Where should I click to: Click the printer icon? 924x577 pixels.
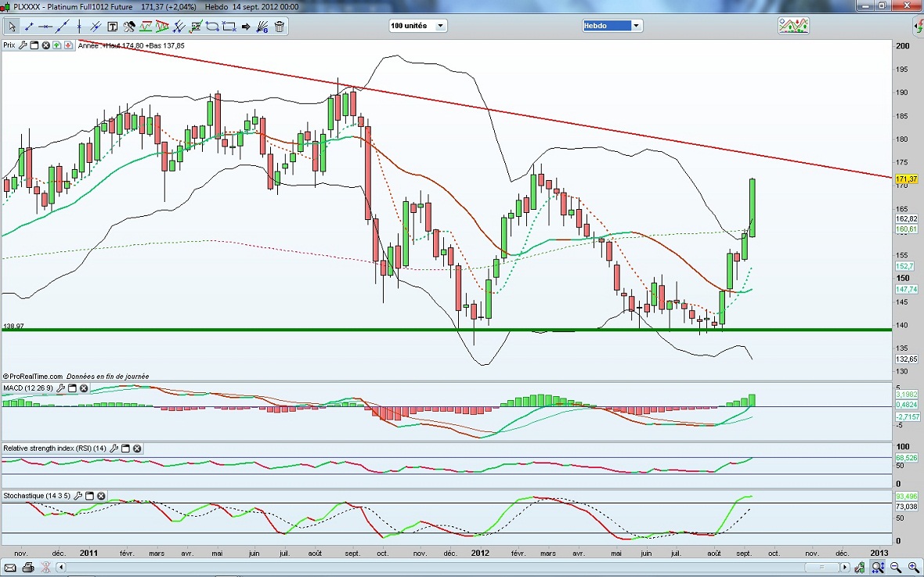27,568
